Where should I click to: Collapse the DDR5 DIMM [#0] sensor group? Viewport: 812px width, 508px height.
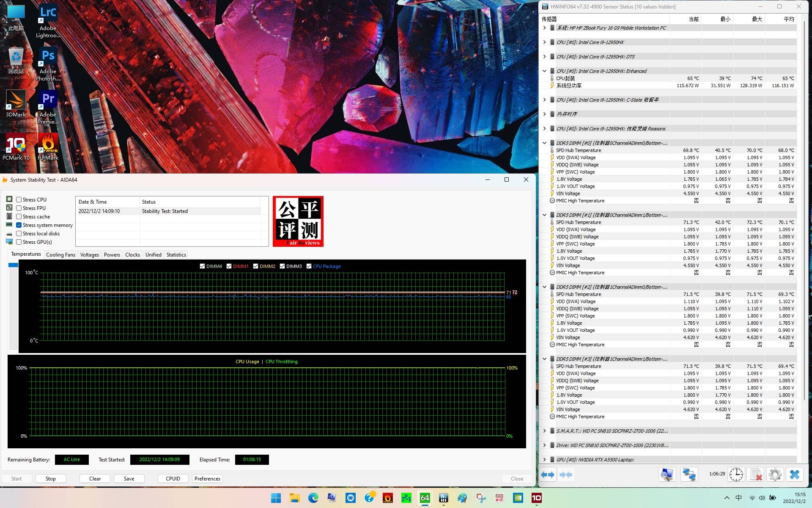[545, 143]
